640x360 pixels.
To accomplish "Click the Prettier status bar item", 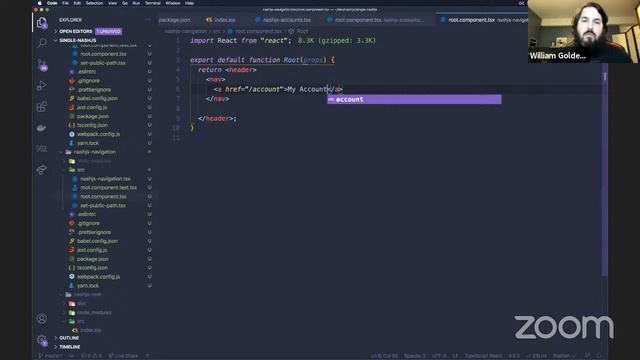I will pos(564,356).
